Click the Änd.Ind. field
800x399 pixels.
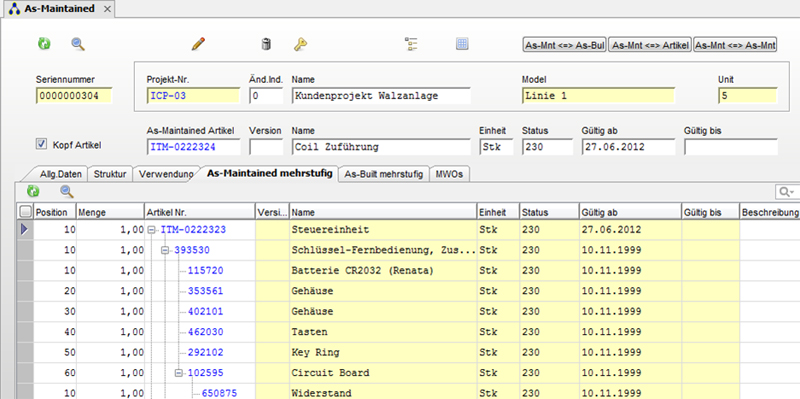pyautogui.click(x=266, y=96)
